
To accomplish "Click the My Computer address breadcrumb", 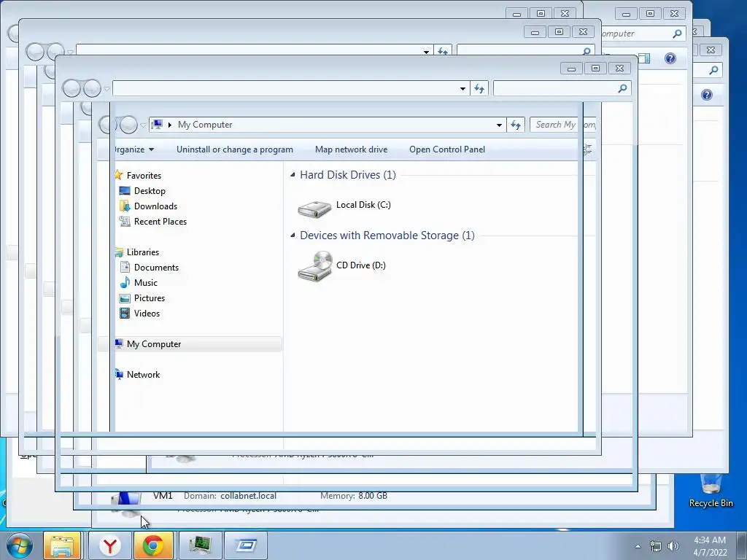I will (x=205, y=125).
